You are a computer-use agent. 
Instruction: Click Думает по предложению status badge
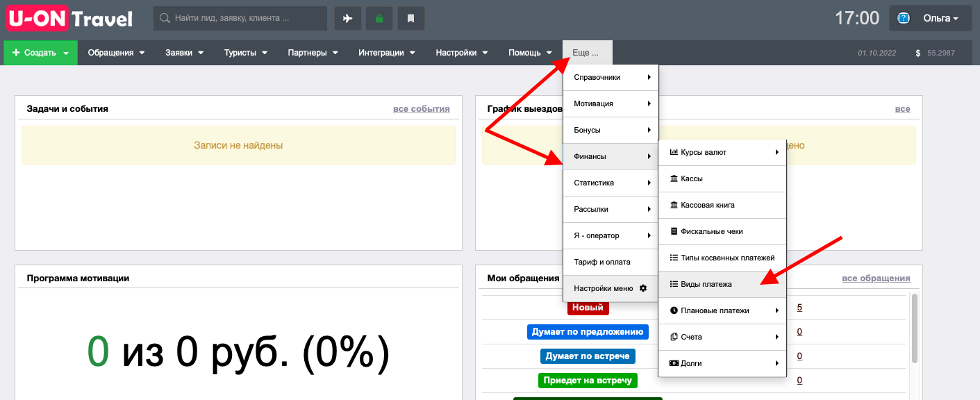[588, 332]
